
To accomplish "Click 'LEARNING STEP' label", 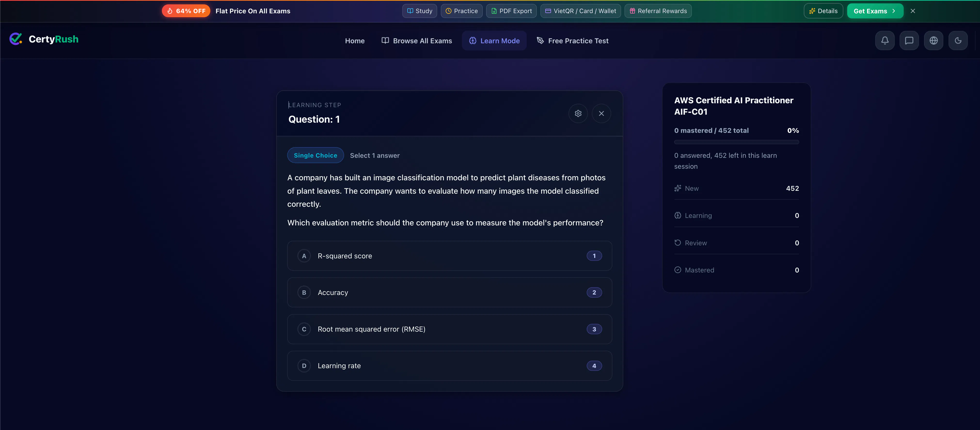I will pyautogui.click(x=315, y=105).
